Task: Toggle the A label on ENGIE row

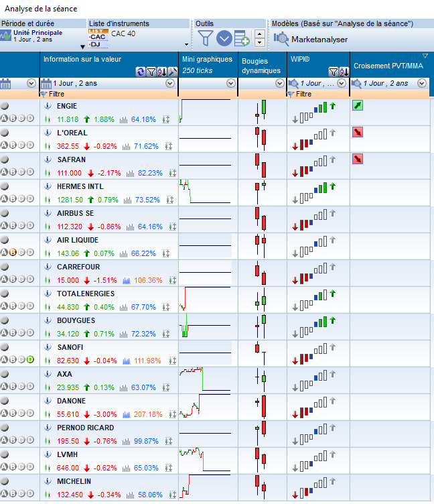Action: pyautogui.click(x=4, y=118)
